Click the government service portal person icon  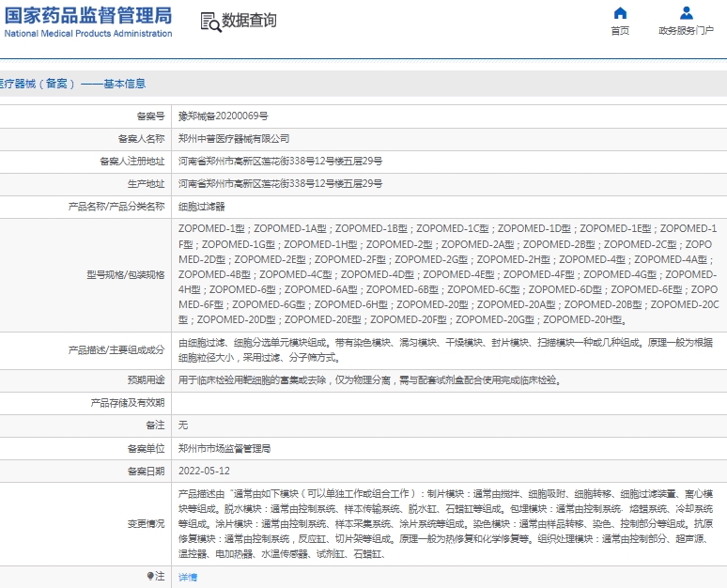(x=687, y=13)
